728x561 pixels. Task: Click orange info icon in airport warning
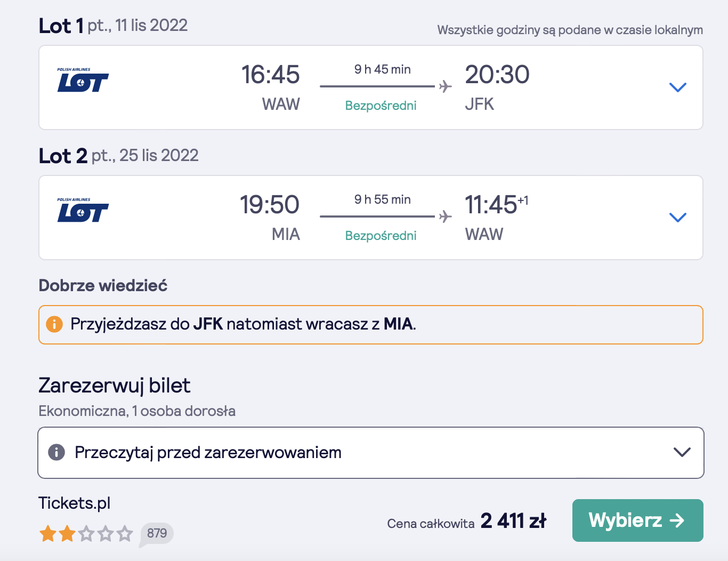[54, 324]
